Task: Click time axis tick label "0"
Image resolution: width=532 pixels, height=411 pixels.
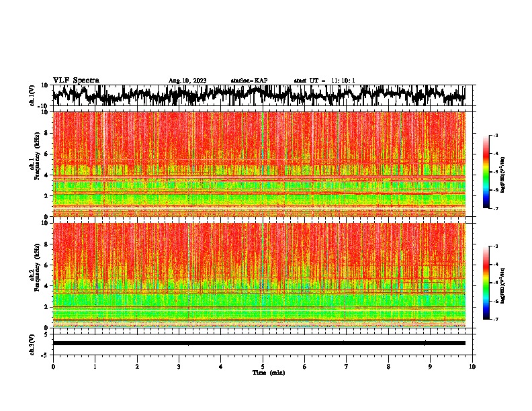Action: coord(53,367)
